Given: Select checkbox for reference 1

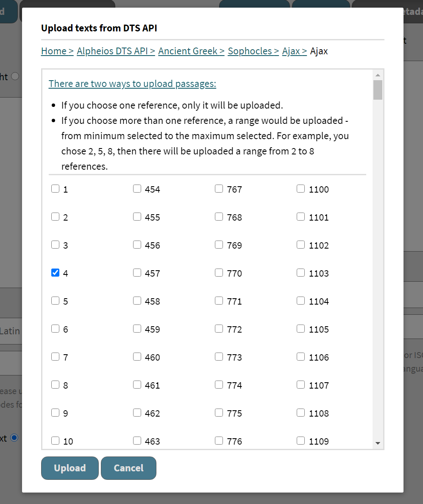Looking at the screenshot, I should coord(55,189).
